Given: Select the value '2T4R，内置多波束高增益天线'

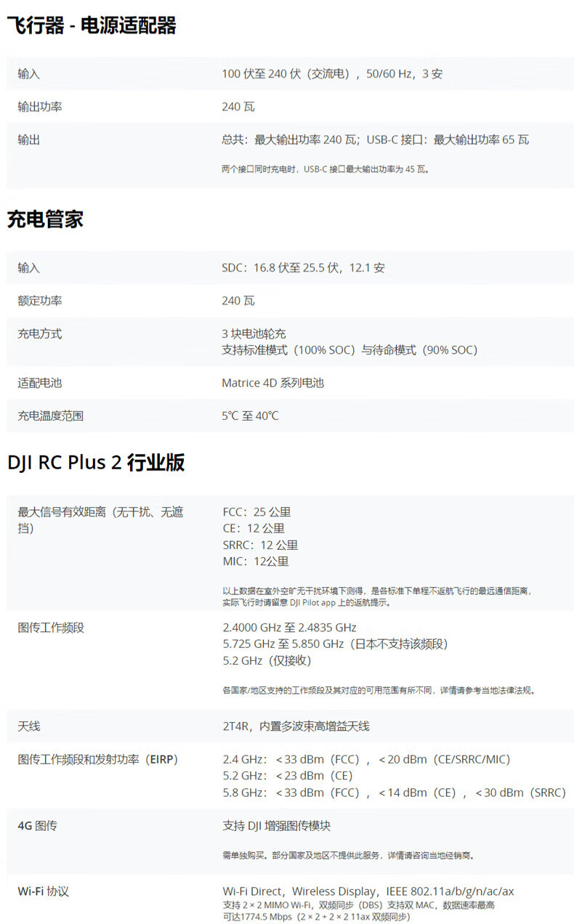Looking at the screenshot, I should point(296,726).
